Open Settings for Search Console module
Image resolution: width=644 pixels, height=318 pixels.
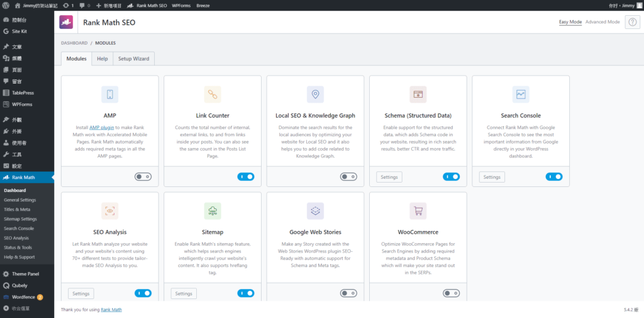pyautogui.click(x=492, y=177)
